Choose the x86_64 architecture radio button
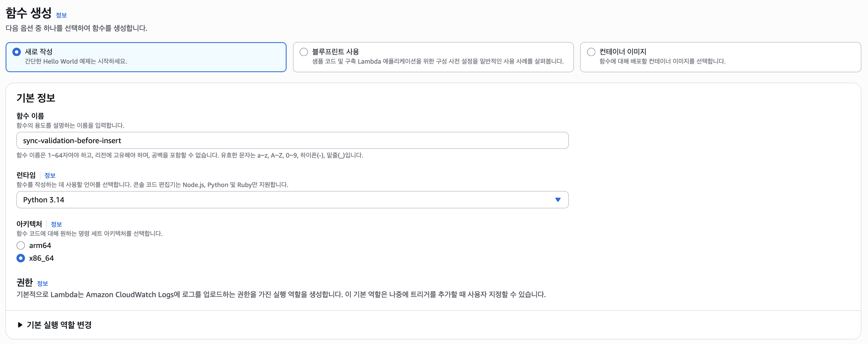Viewport: 868px width, 344px height. coord(21,258)
